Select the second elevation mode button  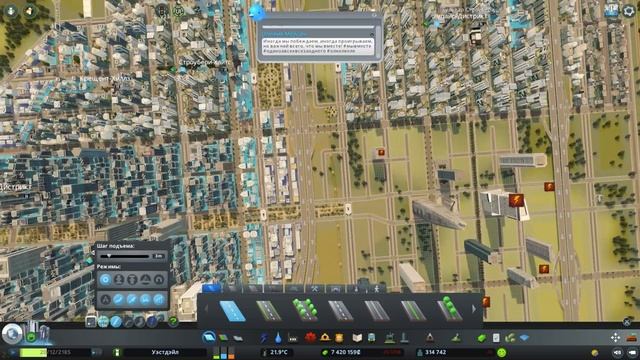pos(119,280)
